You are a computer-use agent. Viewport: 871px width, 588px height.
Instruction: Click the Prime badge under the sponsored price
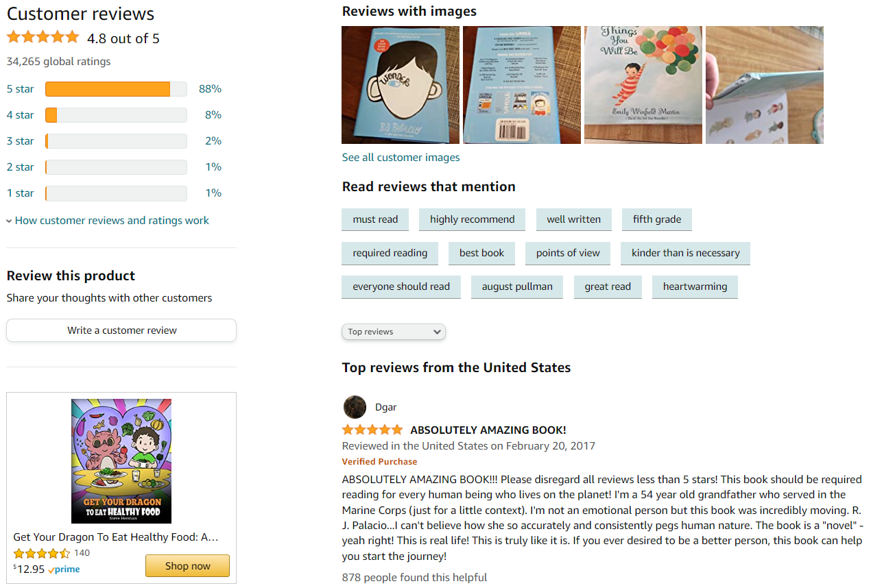pos(64,569)
